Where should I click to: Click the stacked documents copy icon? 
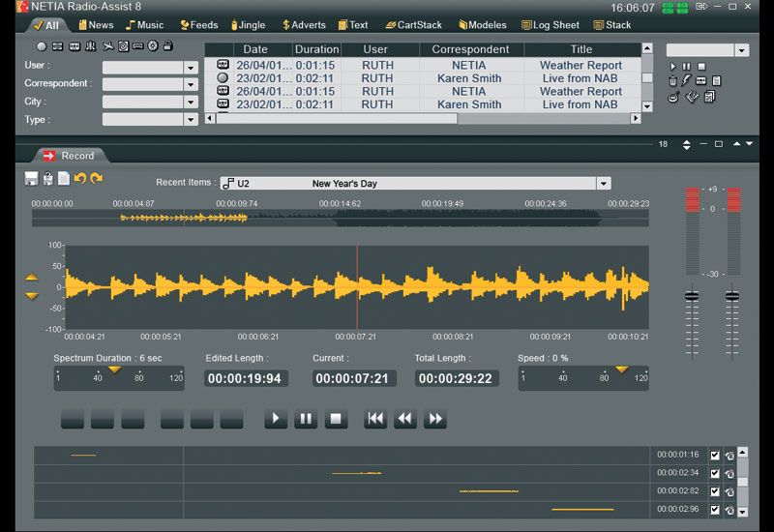[710, 97]
